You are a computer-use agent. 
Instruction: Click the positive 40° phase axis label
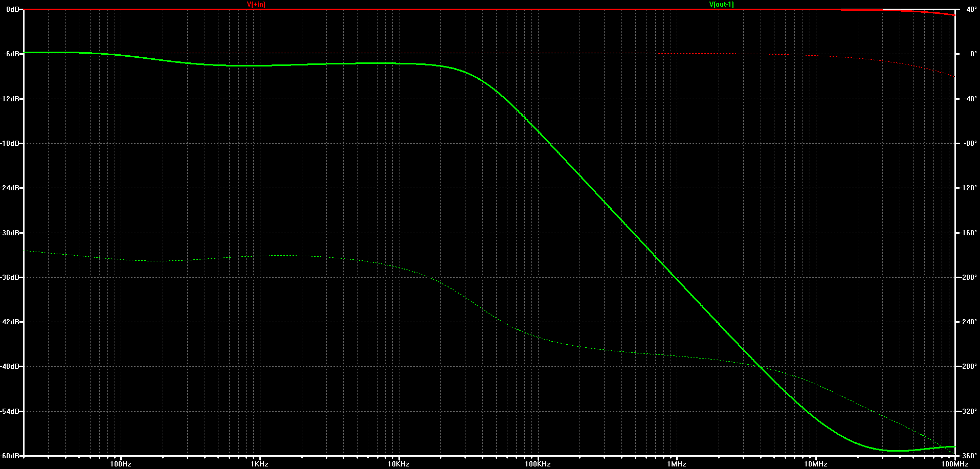(970, 9)
